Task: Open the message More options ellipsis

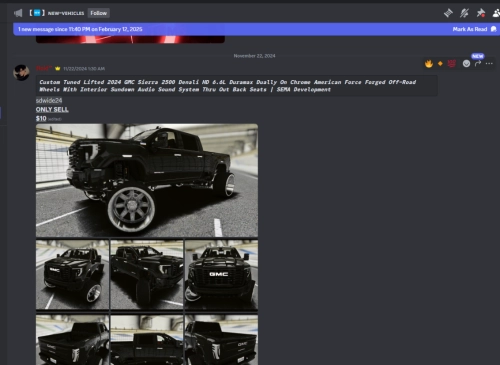Action: (489, 63)
